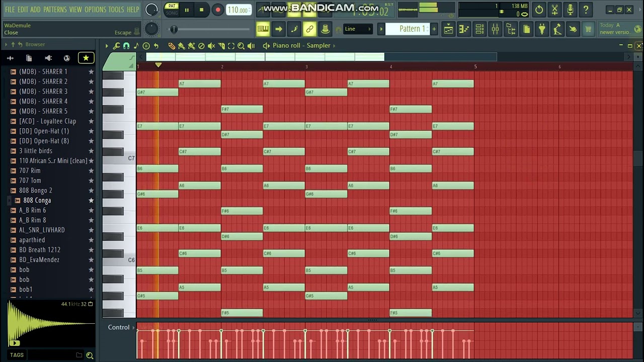Screen dimensions: 644x362
Task: Stop playback
Action: coord(202,10)
